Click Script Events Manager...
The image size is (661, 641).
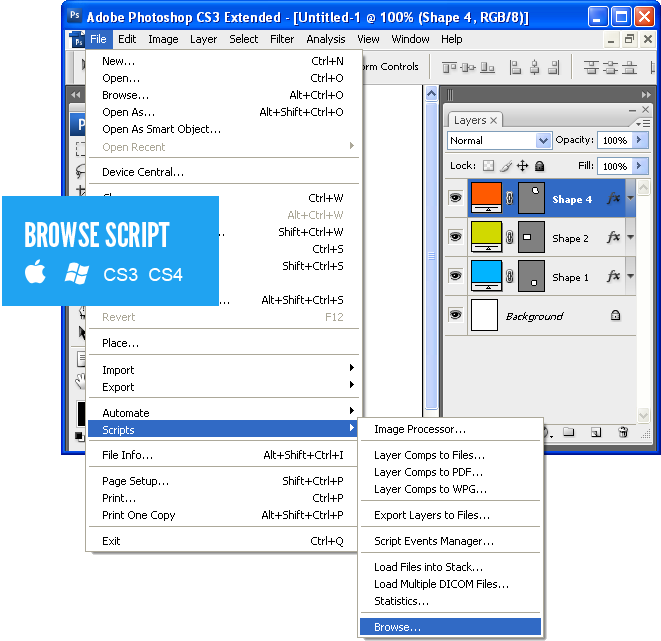[x=450, y=541]
